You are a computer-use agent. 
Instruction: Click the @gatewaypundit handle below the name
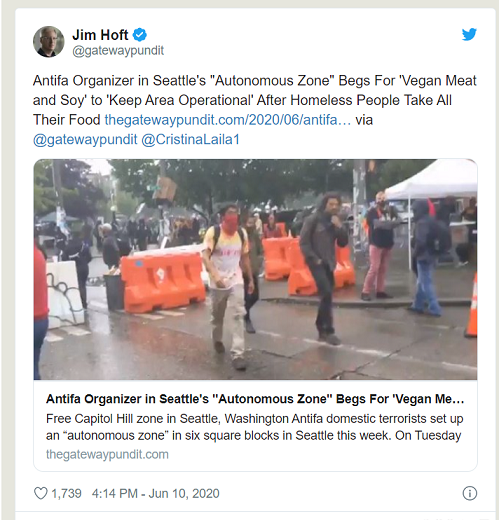click(x=118, y=51)
